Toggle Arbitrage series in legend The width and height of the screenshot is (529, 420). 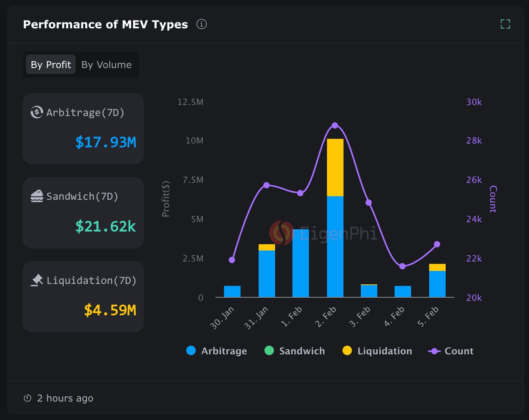(x=217, y=351)
